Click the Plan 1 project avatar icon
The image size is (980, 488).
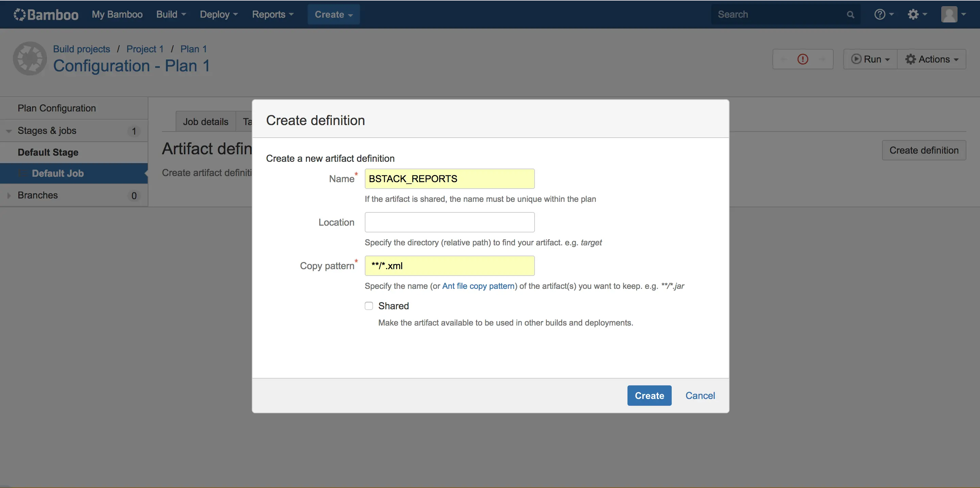(x=30, y=58)
